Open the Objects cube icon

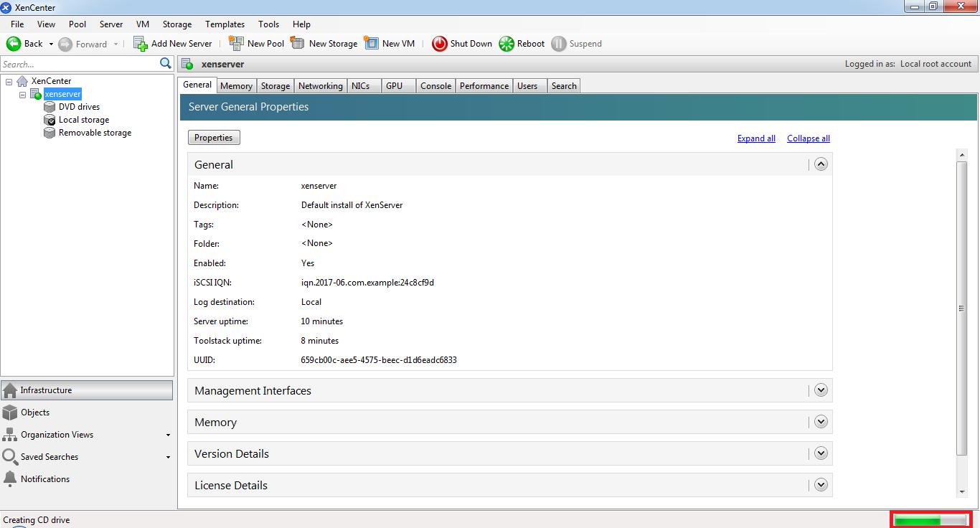(10, 412)
